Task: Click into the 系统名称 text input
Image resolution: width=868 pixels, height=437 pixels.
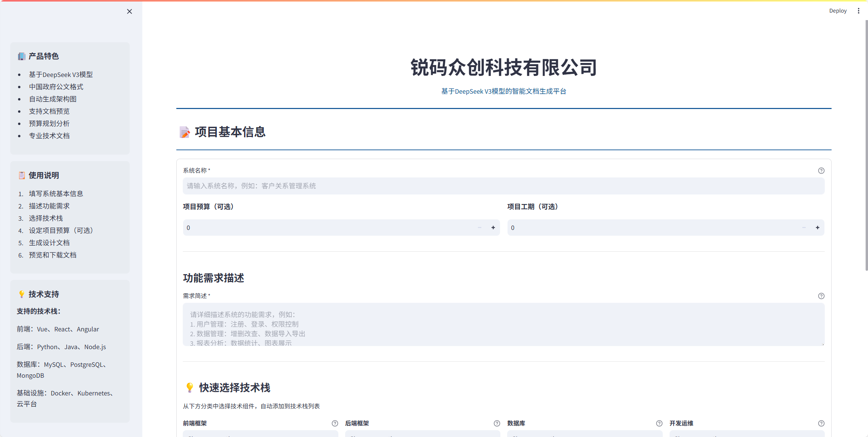Action: (x=503, y=186)
